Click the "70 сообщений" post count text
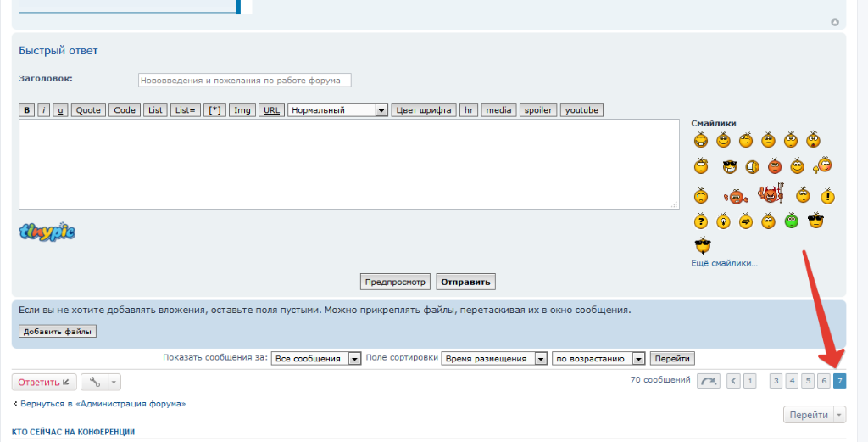Viewport: 868px width, 442px height. (x=660, y=380)
